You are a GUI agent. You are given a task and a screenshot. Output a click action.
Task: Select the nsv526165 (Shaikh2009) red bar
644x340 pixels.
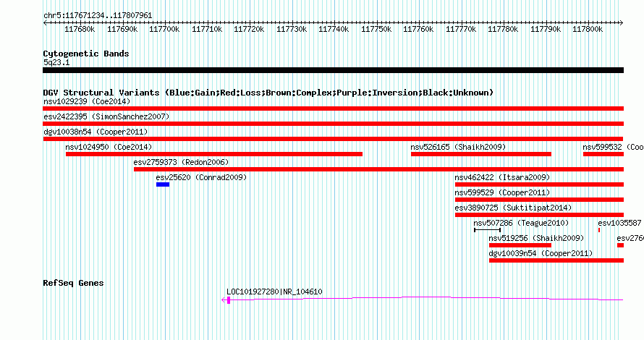[481, 154]
